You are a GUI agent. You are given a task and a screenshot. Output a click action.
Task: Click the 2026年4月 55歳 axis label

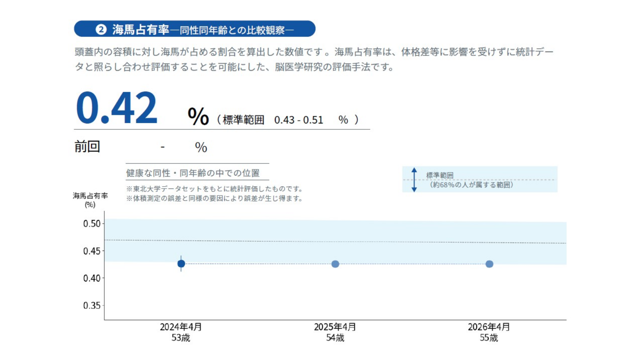[489, 332]
